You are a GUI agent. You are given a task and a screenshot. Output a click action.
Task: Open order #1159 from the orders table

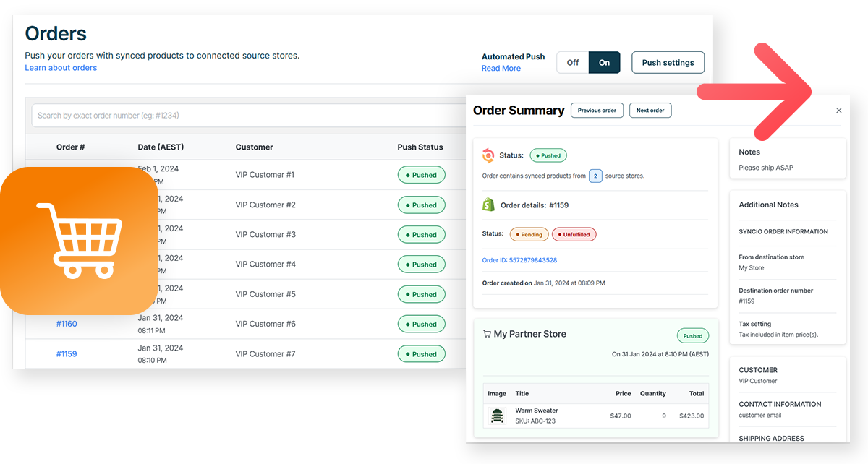[x=66, y=353]
